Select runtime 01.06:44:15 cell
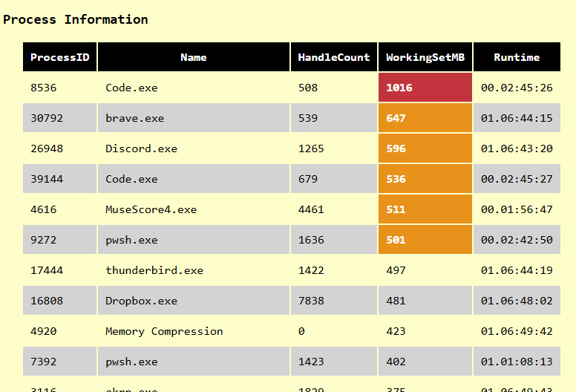This screenshot has height=392, width=576. [x=517, y=118]
